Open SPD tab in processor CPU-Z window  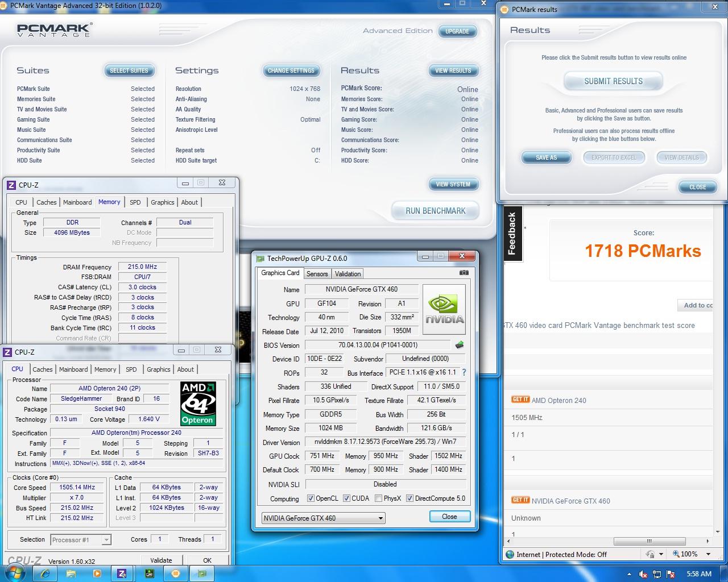point(131,369)
